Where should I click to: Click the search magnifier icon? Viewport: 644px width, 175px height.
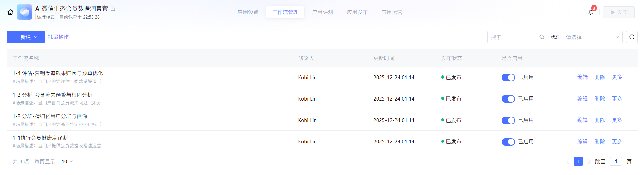click(542, 37)
